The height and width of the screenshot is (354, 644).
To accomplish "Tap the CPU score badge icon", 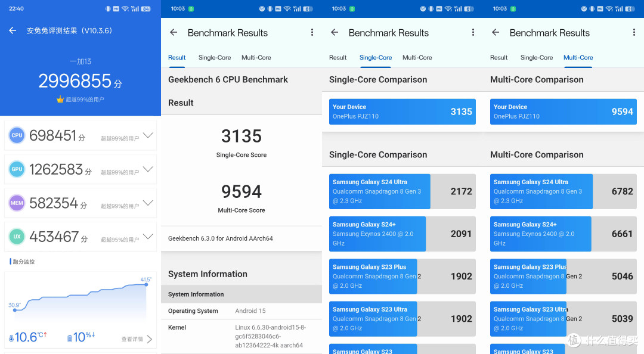I will (17, 135).
